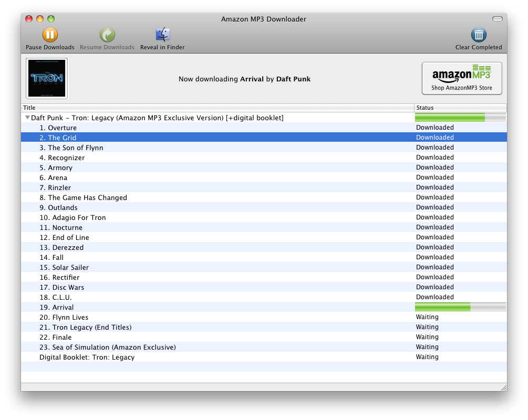Collapse the Daft Punk Tron: Legacy album row
This screenshot has width=528, height=420.
[x=27, y=118]
